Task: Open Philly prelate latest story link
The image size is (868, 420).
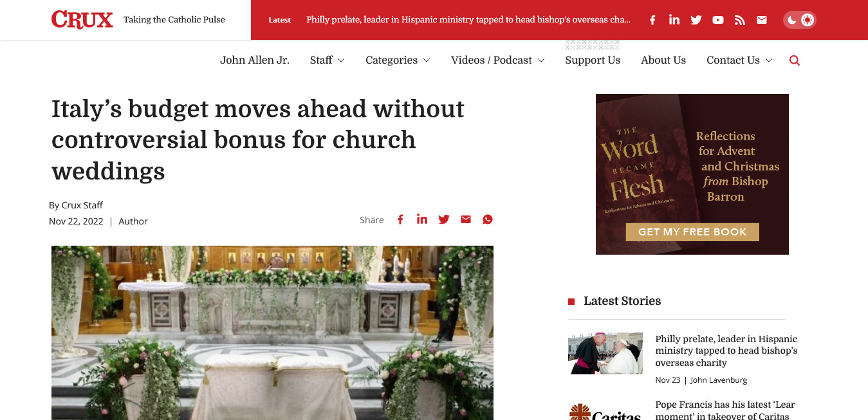Action: point(726,351)
